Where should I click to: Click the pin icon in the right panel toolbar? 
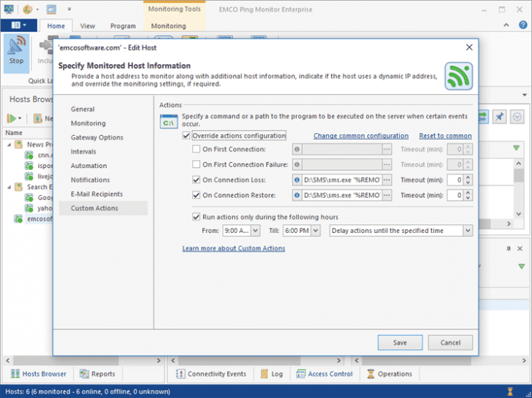point(499,117)
